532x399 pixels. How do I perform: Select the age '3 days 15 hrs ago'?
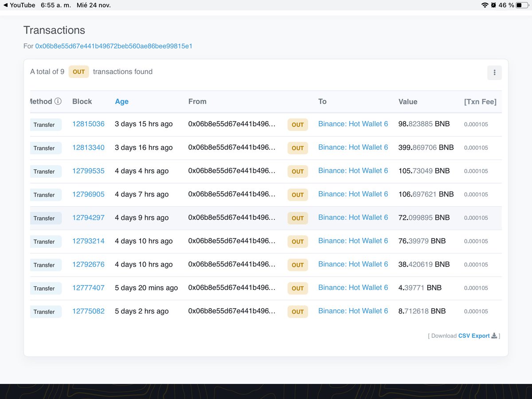(x=144, y=124)
